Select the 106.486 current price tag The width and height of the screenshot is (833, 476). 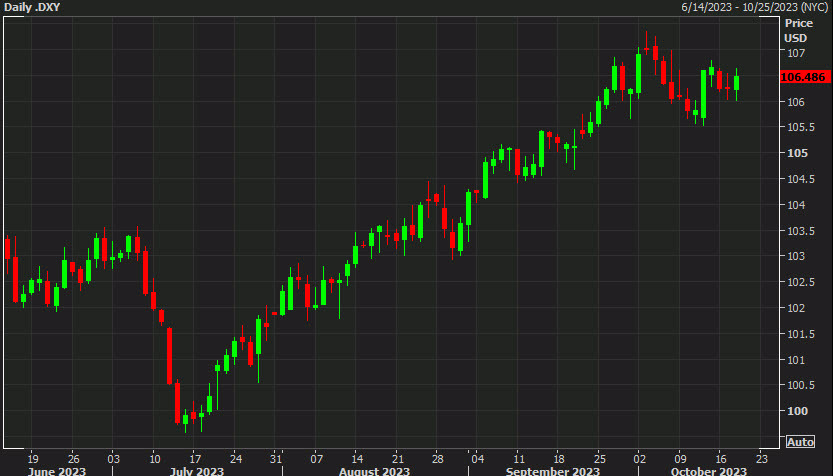coord(806,77)
